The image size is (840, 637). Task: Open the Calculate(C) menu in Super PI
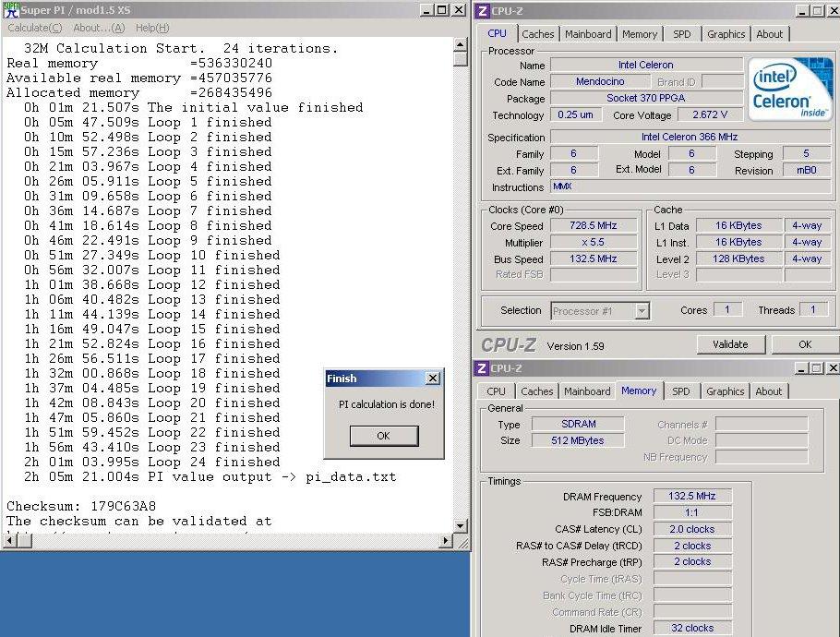click(34, 28)
